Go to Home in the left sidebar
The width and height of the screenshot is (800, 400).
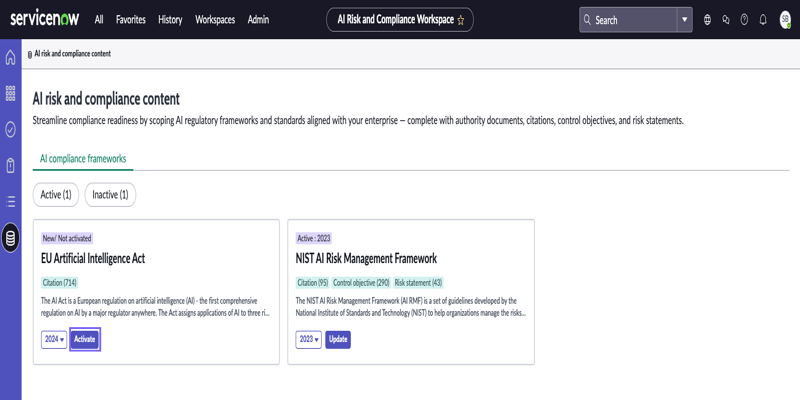[x=10, y=58]
